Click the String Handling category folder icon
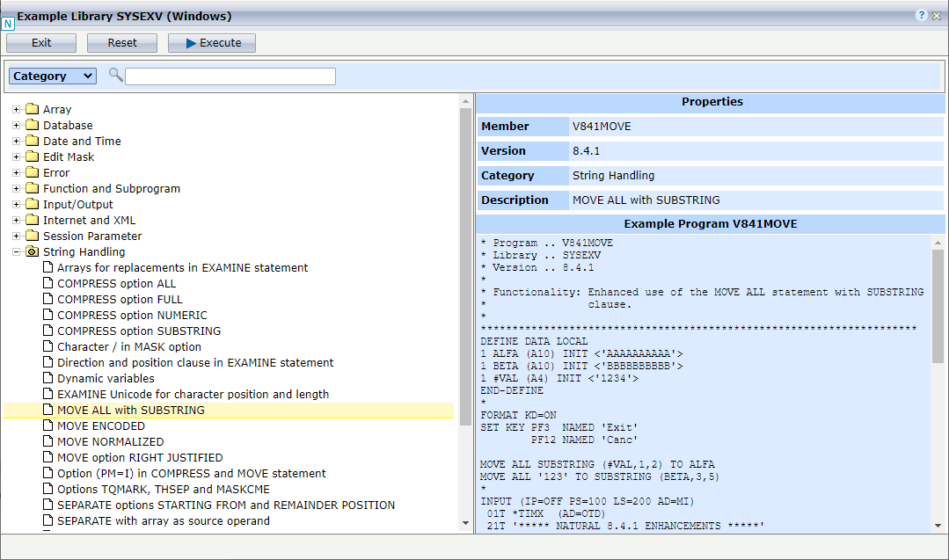This screenshot has height=560, width=949. click(x=31, y=251)
